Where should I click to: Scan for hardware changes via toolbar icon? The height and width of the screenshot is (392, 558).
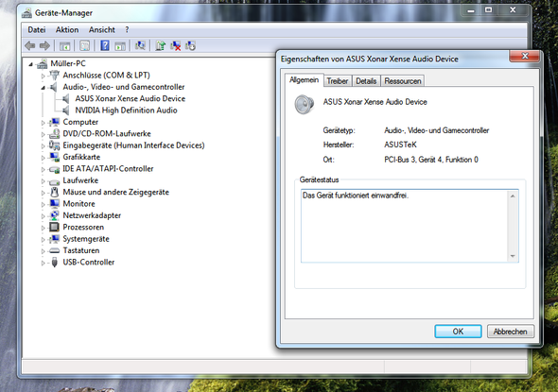pos(140,45)
